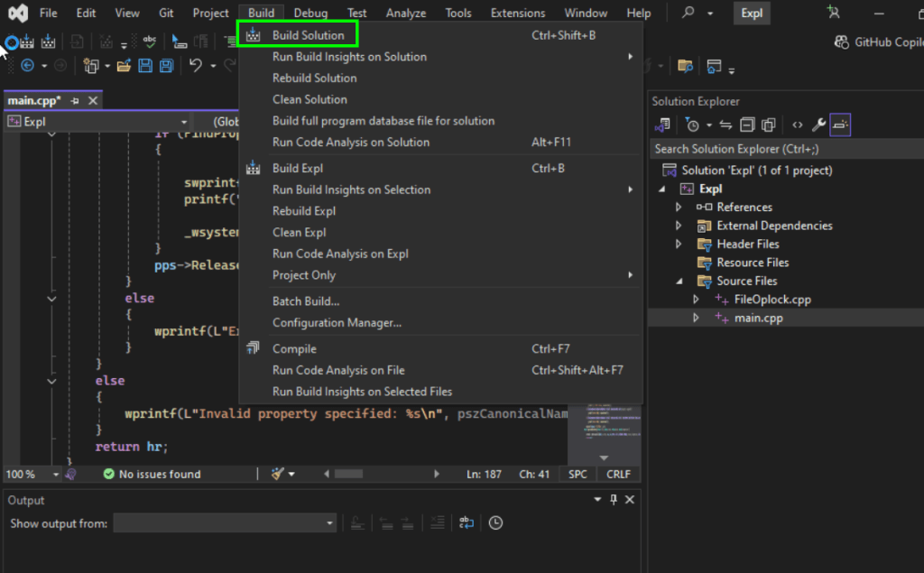Click the CRLF line ending indicator
Viewport: 924px width, 573px height.
(x=618, y=474)
